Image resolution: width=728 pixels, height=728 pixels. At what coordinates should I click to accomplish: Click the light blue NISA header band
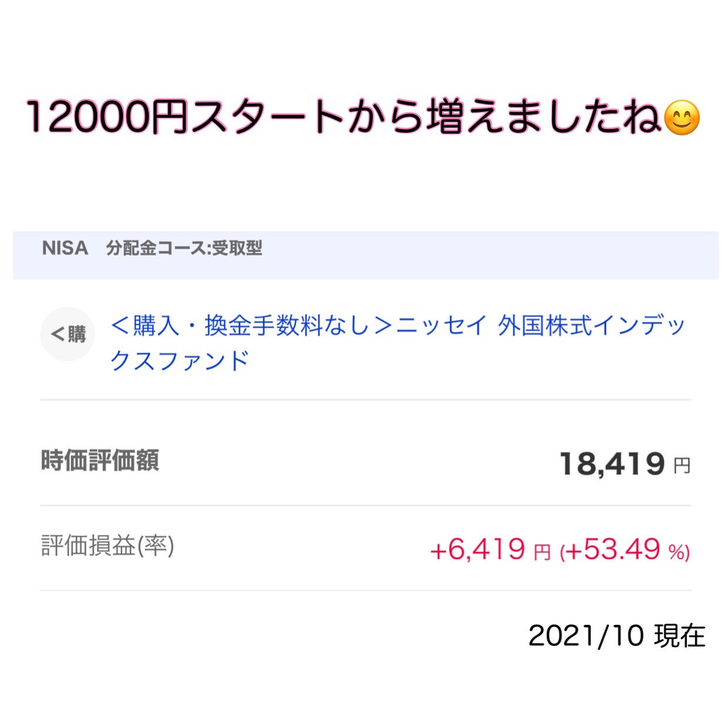click(366, 255)
